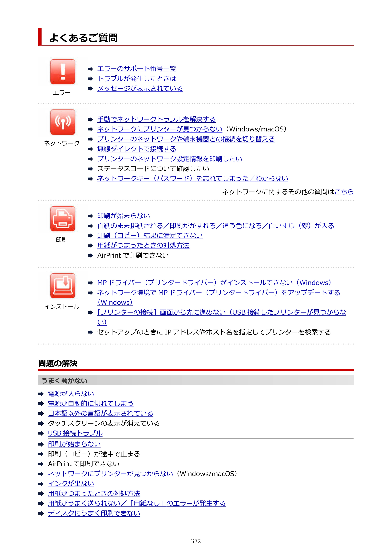Open 用紙がうまく送られない／「用紙なし」 link

coord(137,504)
